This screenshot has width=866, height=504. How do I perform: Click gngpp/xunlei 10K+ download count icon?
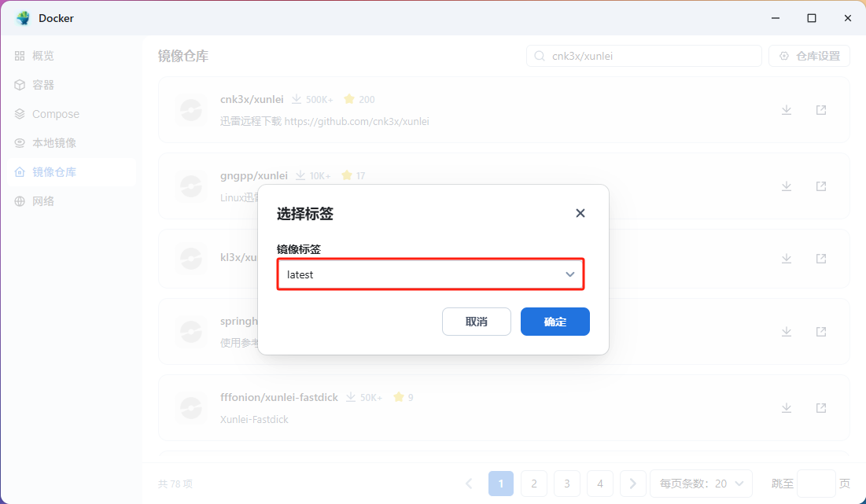click(300, 175)
